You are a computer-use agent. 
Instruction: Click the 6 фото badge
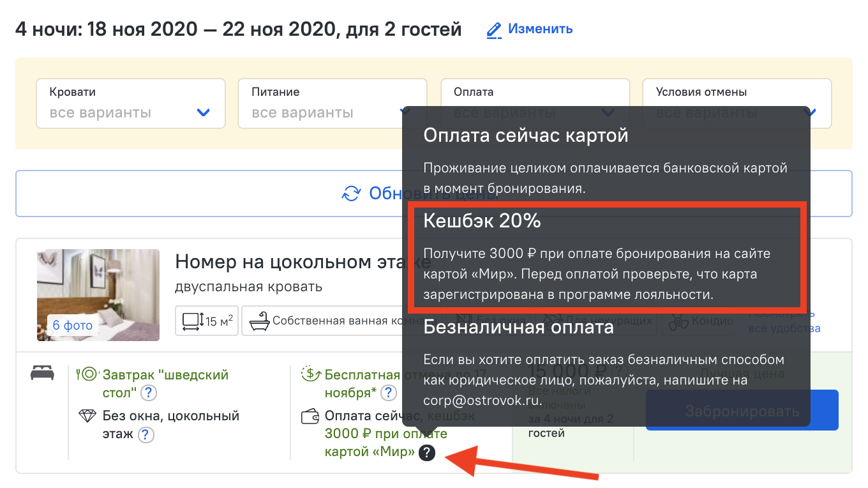tap(72, 325)
